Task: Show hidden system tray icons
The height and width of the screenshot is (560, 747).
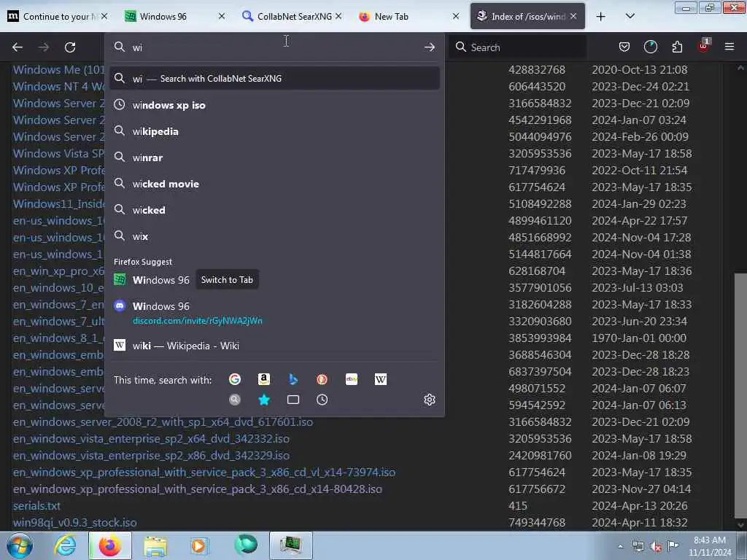Action: (x=620, y=546)
